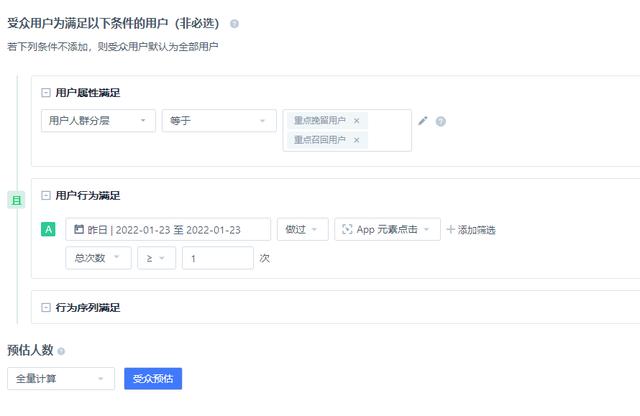Click the green A condition badge
This screenshot has width=640, height=416.
coord(48,229)
